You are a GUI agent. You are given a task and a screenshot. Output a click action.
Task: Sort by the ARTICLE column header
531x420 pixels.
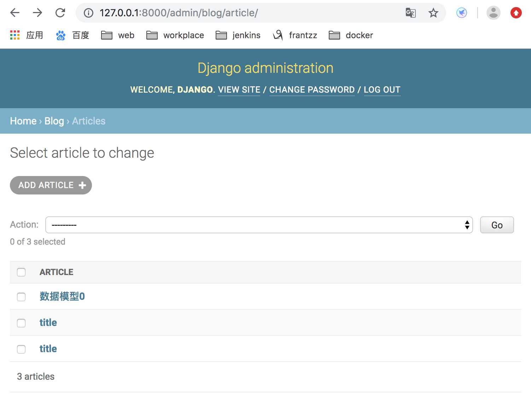(x=57, y=272)
